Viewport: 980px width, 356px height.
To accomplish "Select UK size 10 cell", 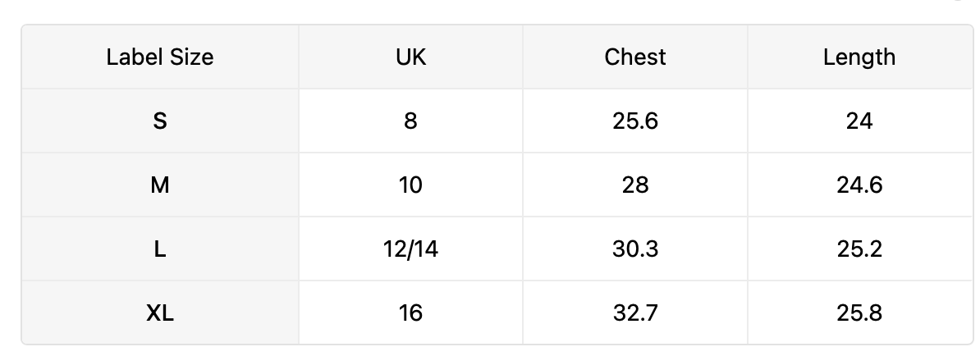I will [410, 185].
